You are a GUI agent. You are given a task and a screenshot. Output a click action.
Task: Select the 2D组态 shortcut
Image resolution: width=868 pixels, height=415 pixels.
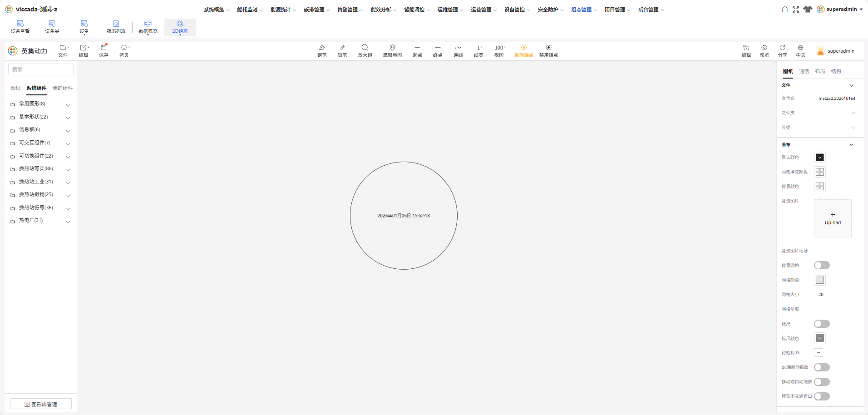pyautogui.click(x=180, y=27)
